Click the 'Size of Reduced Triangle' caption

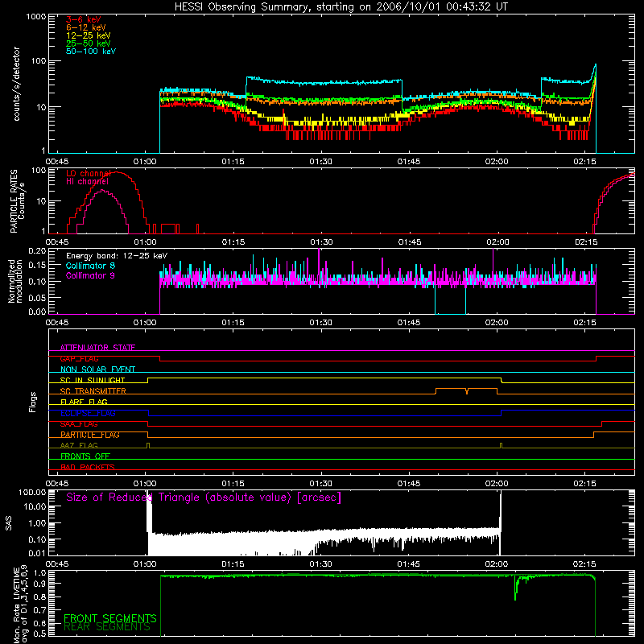pyautogui.click(x=204, y=497)
